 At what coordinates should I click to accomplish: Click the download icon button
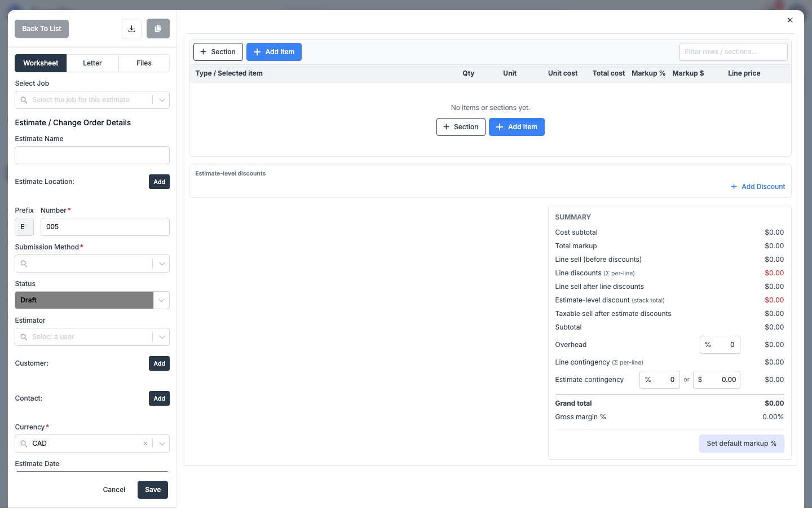(131, 29)
